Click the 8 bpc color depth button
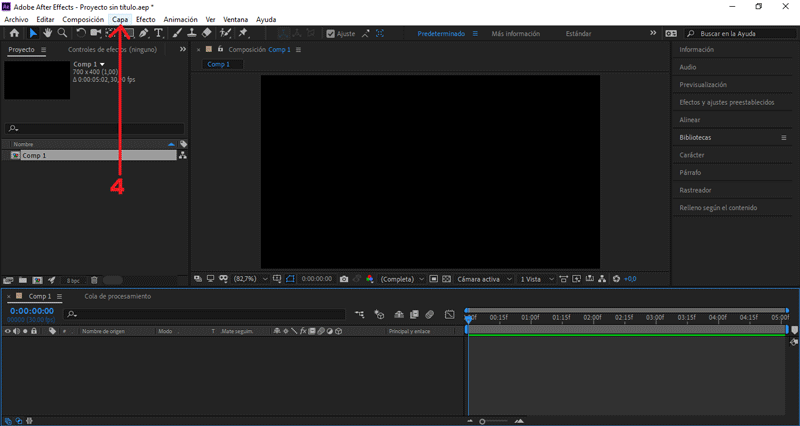The image size is (800, 426). [73, 281]
